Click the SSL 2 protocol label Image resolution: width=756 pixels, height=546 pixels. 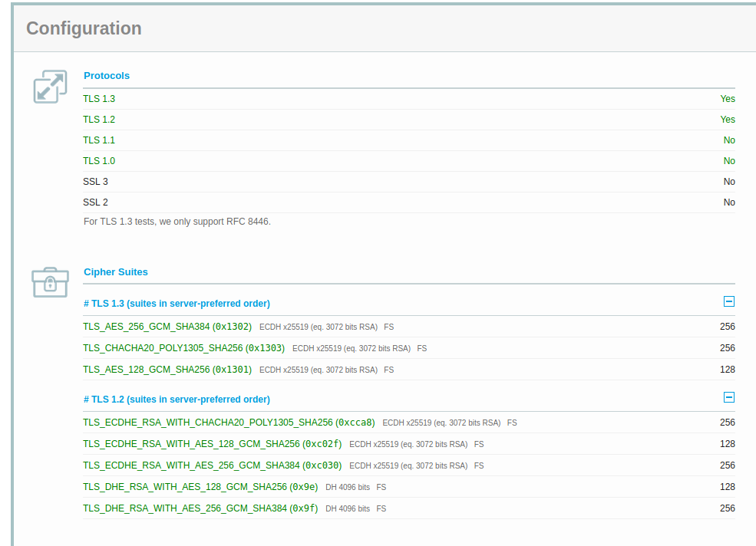pos(96,202)
